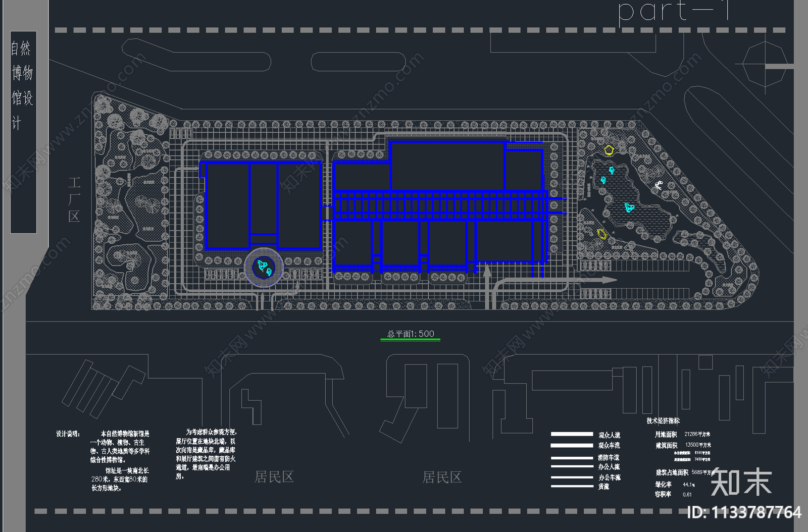Click the '技术经济指标' heading
Image resolution: width=808 pixels, height=532 pixels.
663,420
